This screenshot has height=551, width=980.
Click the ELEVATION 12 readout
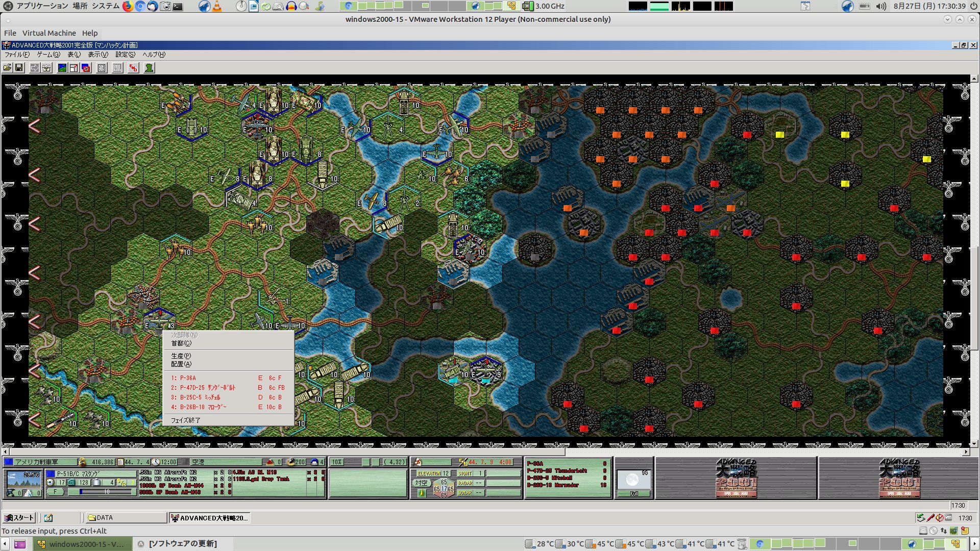[x=433, y=473]
